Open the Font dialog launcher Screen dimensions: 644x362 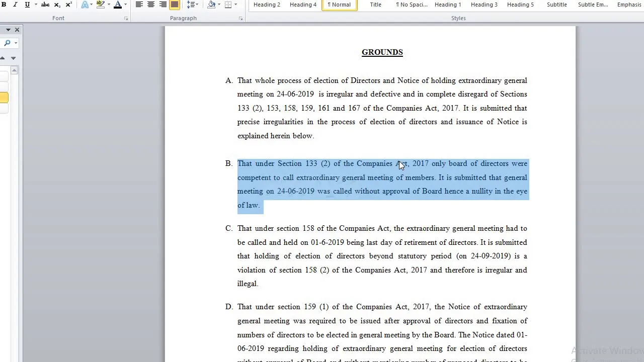126,19
